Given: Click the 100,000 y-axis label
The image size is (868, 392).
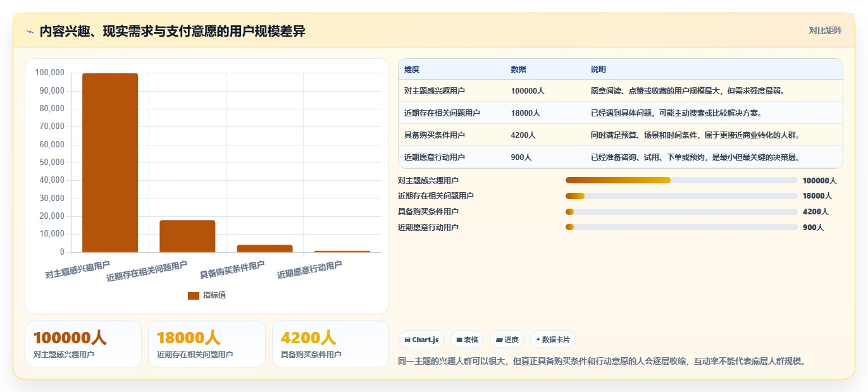Looking at the screenshot, I should click(50, 73).
